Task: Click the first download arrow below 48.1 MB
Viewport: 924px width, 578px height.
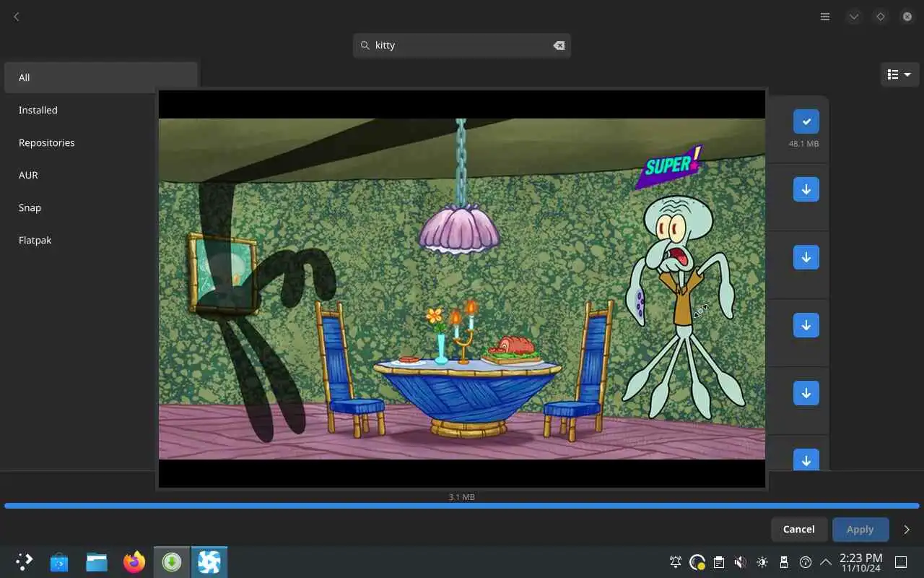Action: pos(806,189)
